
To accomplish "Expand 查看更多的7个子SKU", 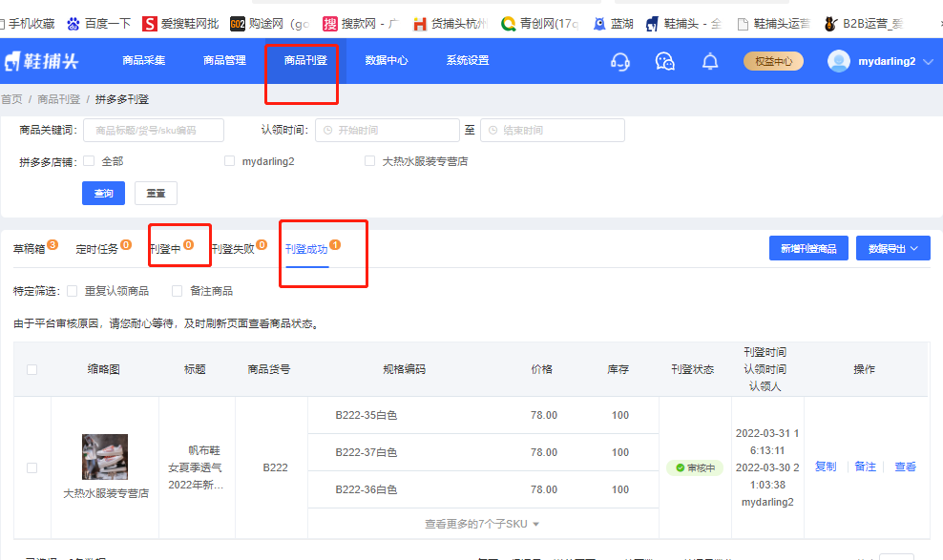I will (482, 524).
